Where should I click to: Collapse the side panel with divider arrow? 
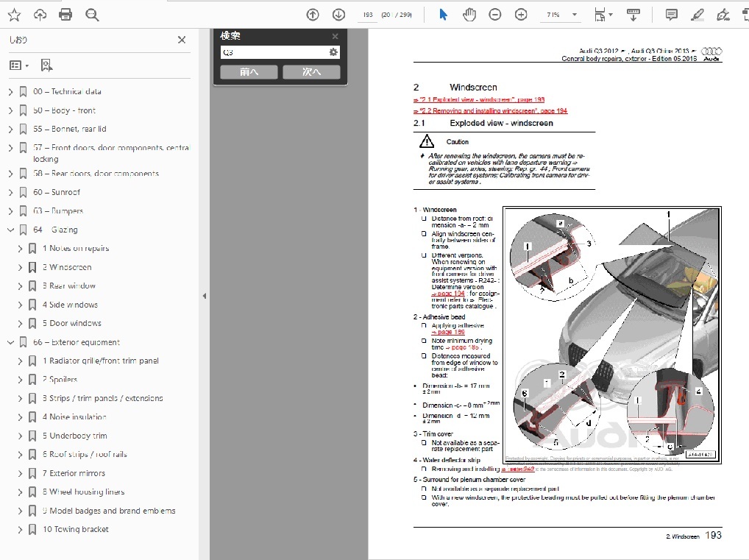(205, 296)
